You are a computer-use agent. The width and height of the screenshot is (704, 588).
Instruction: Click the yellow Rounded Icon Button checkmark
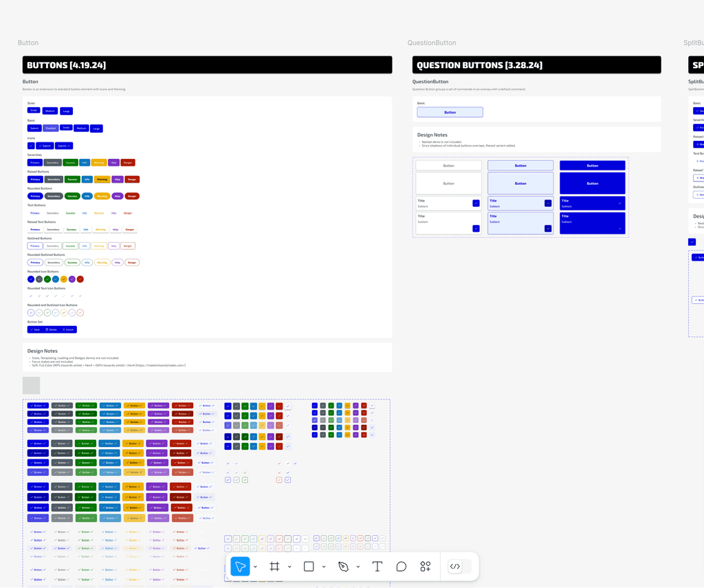pos(64,279)
